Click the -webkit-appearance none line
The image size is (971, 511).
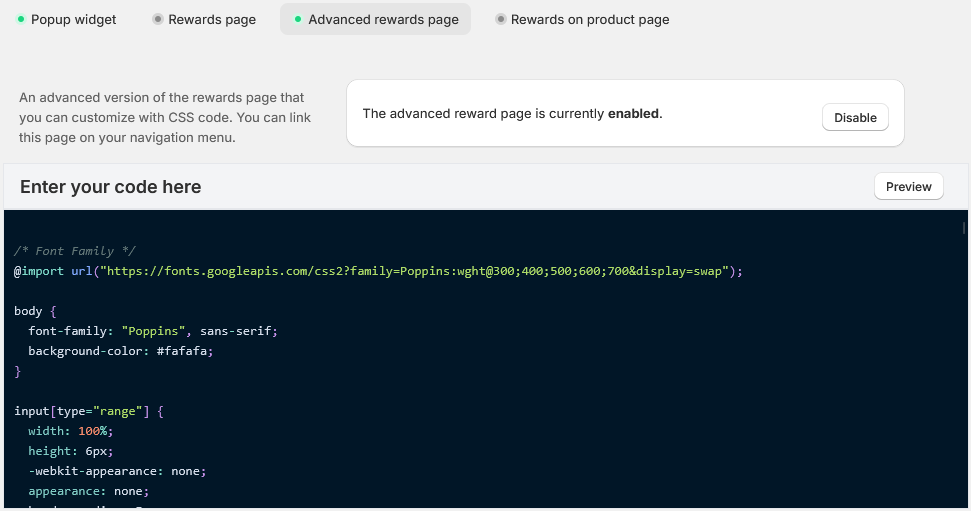pyautogui.click(x=116, y=471)
